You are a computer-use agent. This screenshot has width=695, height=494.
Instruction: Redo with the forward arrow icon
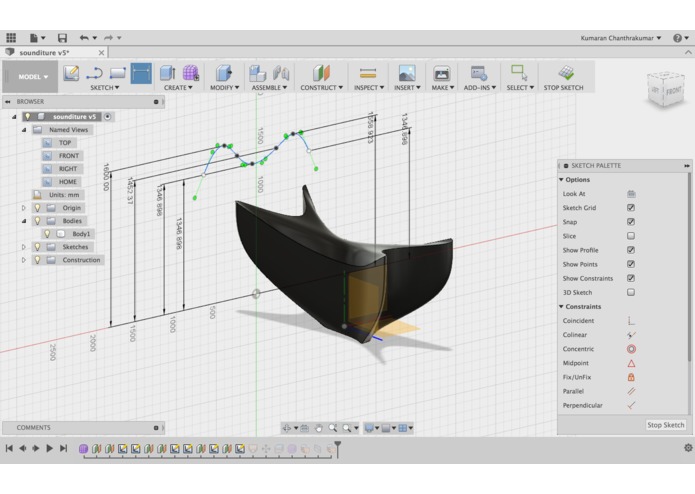(108, 38)
